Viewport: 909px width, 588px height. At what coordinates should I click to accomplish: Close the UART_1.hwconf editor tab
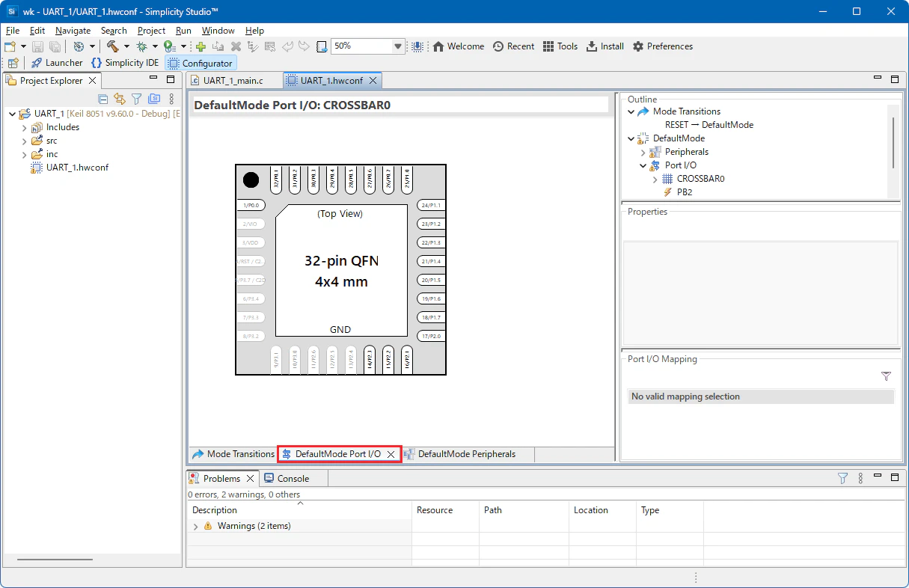[373, 80]
